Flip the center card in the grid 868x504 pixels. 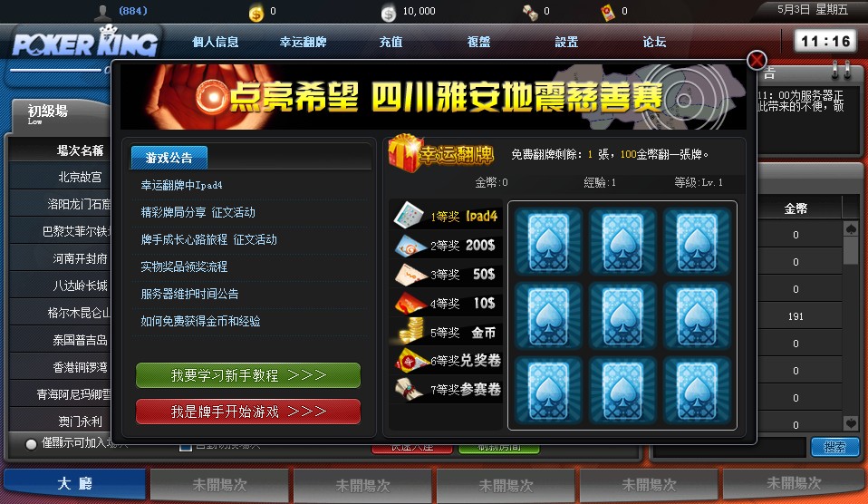(622, 316)
